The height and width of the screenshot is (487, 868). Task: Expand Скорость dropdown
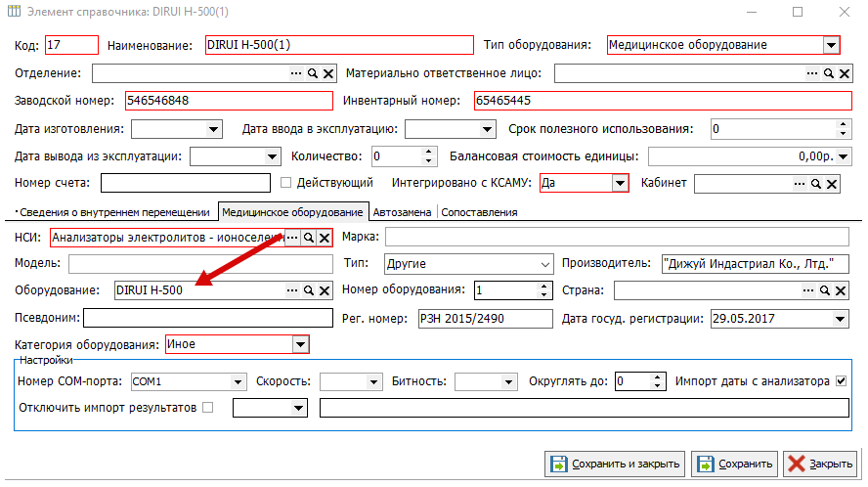click(x=373, y=381)
